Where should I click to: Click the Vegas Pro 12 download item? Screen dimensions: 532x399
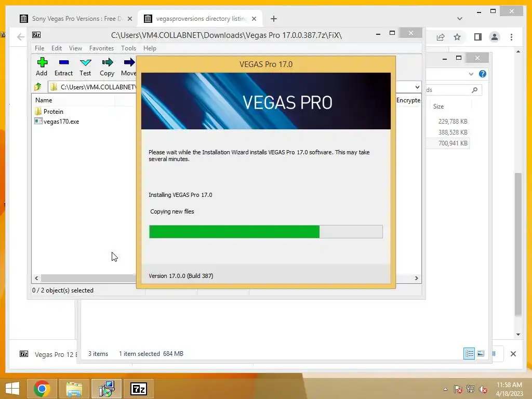click(x=47, y=354)
